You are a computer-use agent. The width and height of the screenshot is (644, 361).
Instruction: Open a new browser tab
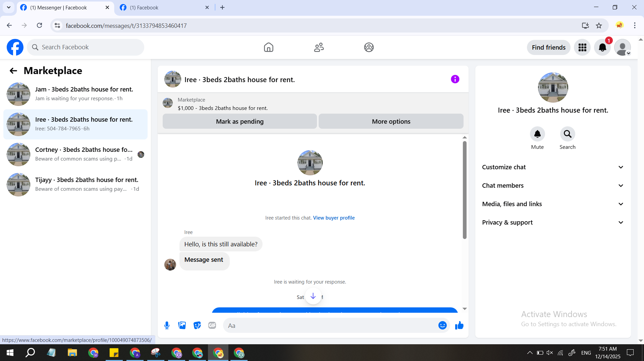(222, 7)
